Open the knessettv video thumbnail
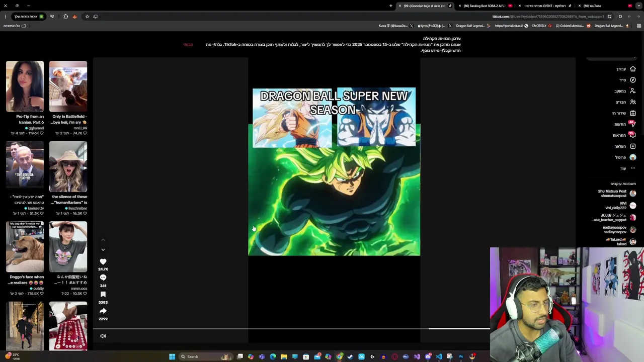The image size is (644, 362). (x=25, y=166)
